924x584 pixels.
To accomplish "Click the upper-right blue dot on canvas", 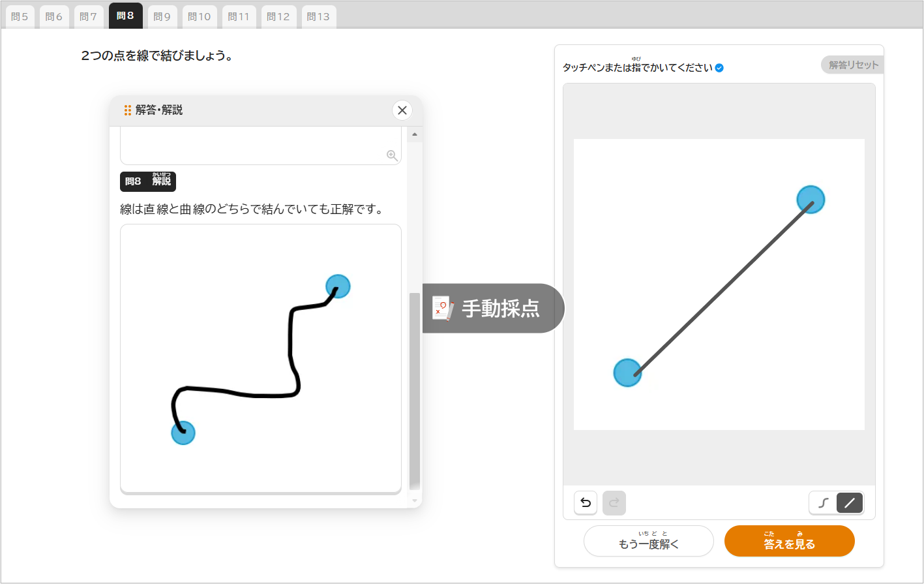I will [811, 199].
